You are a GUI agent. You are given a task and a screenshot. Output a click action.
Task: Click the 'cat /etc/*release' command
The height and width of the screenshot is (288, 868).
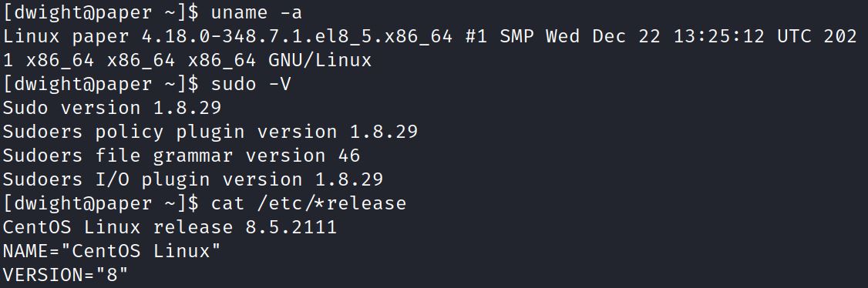308,203
